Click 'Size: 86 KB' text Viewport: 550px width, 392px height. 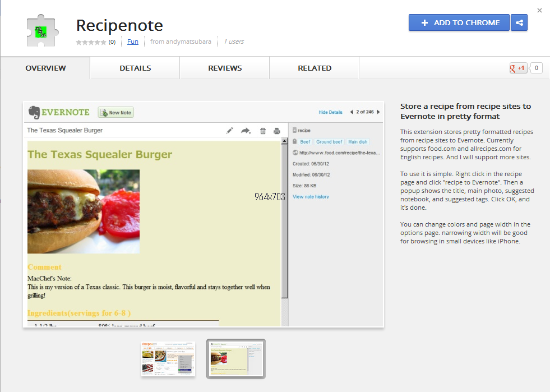[304, 186]
